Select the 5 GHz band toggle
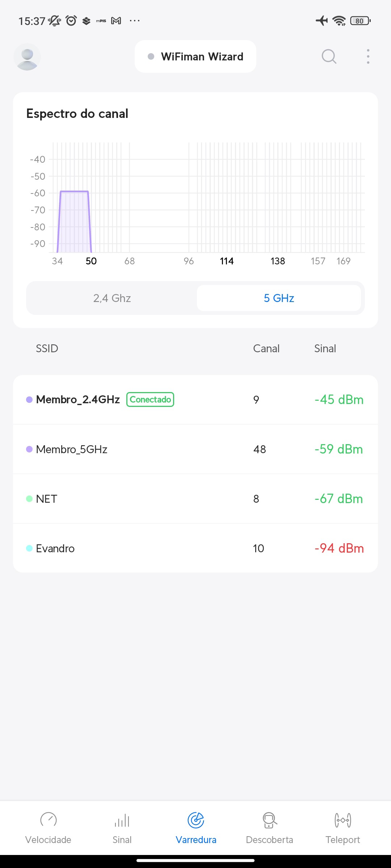Image resolution: width=391 pixels, height=868 pixels. pos(279,298)
